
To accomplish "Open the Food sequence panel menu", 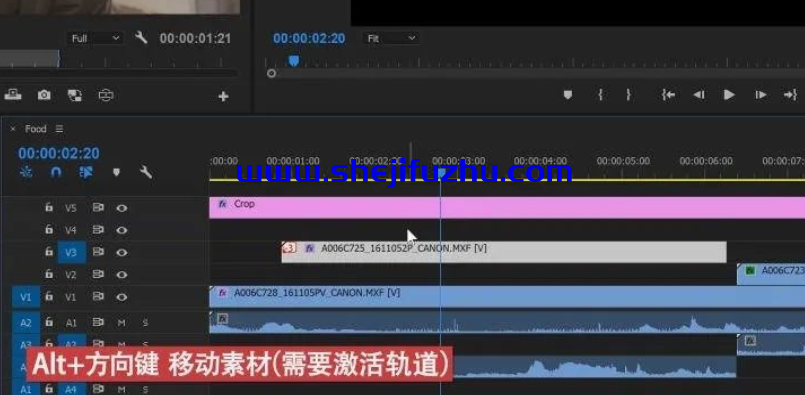I will pos(60,129).
